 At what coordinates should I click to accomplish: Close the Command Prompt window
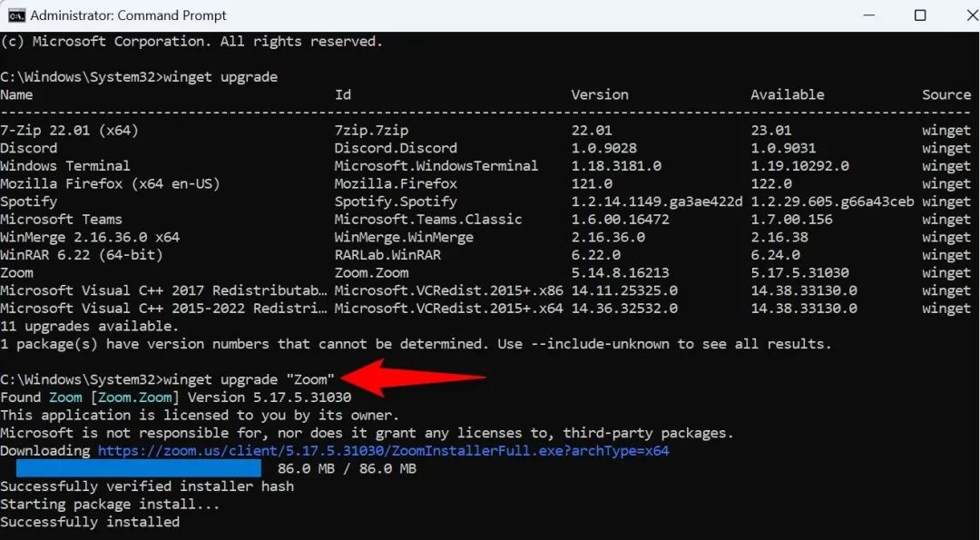tap(972, 15)
